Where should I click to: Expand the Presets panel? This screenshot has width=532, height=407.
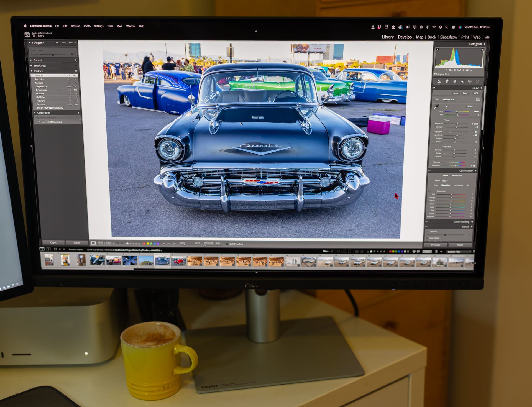tap(31, 60)
